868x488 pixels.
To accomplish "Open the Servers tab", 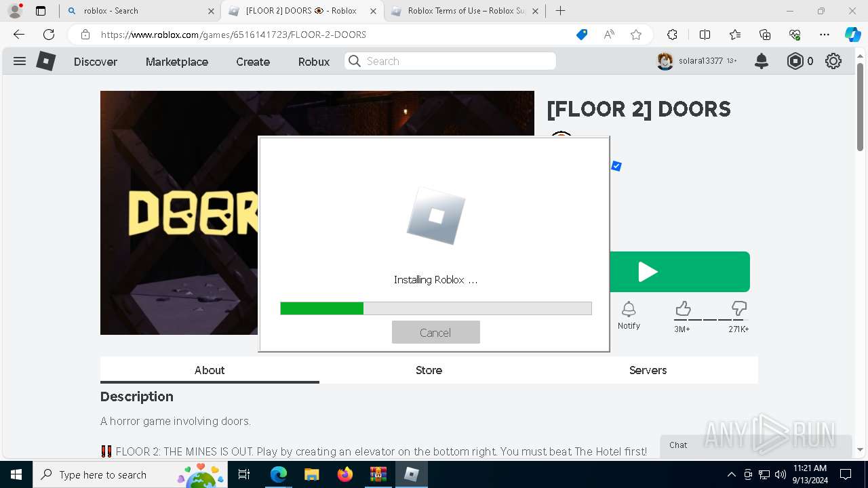I will (648, 370).
